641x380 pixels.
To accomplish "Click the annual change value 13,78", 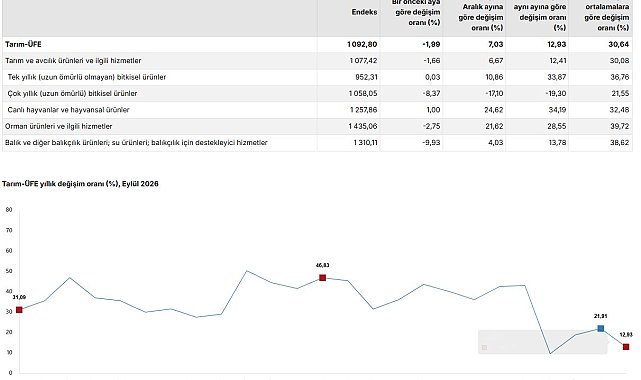I will coord(557,143).
